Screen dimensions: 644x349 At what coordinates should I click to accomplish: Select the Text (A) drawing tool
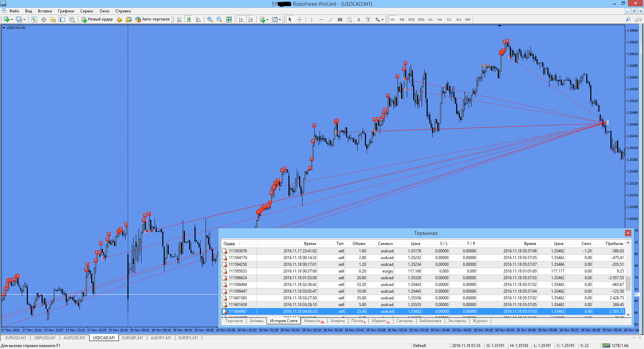click(359, 19)
